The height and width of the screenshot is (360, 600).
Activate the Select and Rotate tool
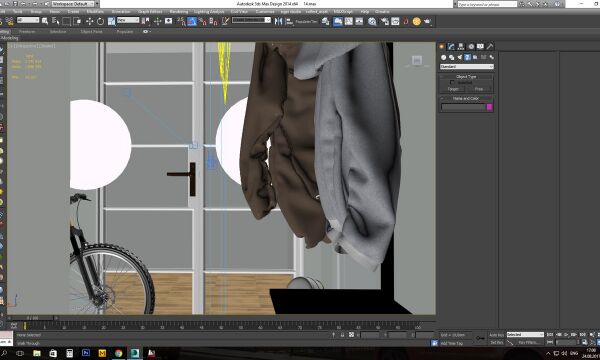(x=100, y=21)
